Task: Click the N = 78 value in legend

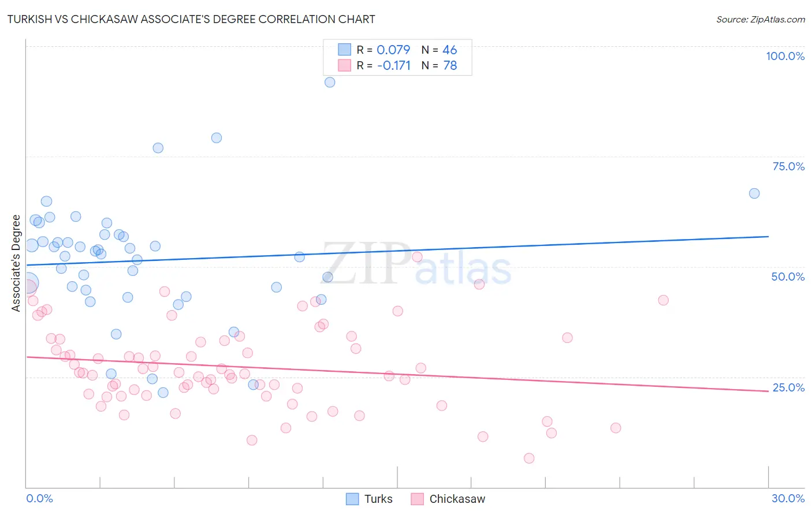Action: pyautogui.click(x=439, y=65)
